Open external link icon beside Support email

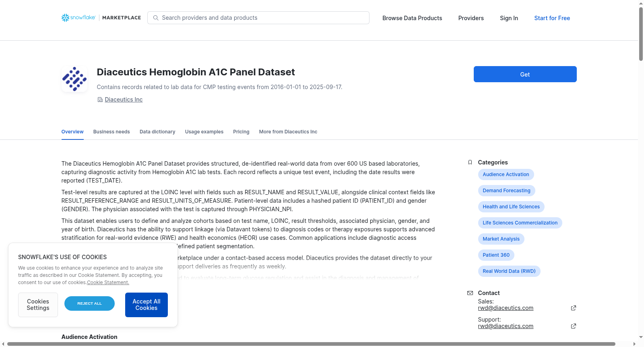574,326
